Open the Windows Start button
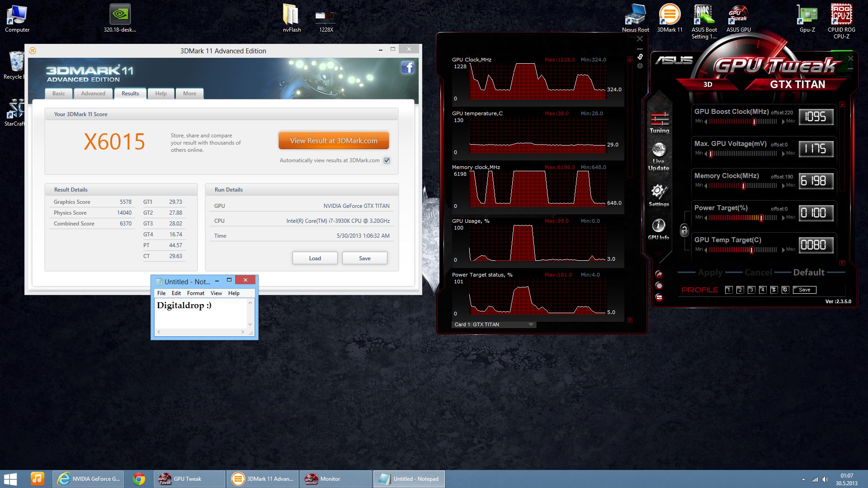 [10, 479]
